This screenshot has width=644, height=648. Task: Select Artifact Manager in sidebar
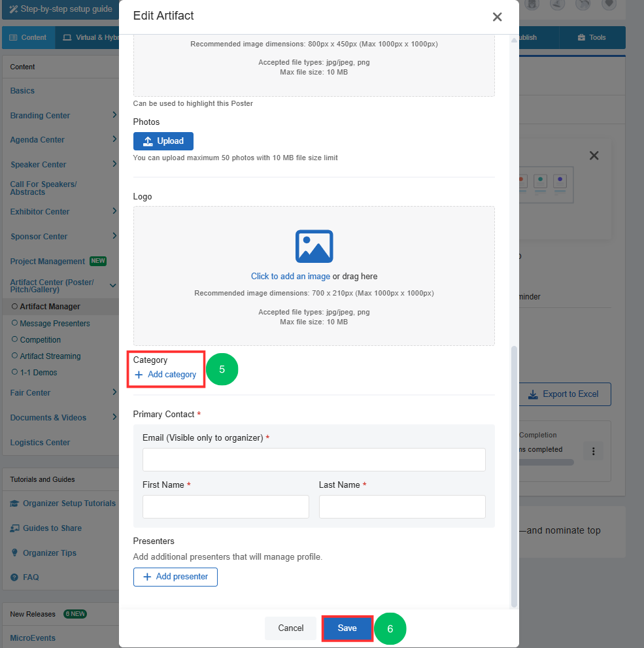coord(50,307)
